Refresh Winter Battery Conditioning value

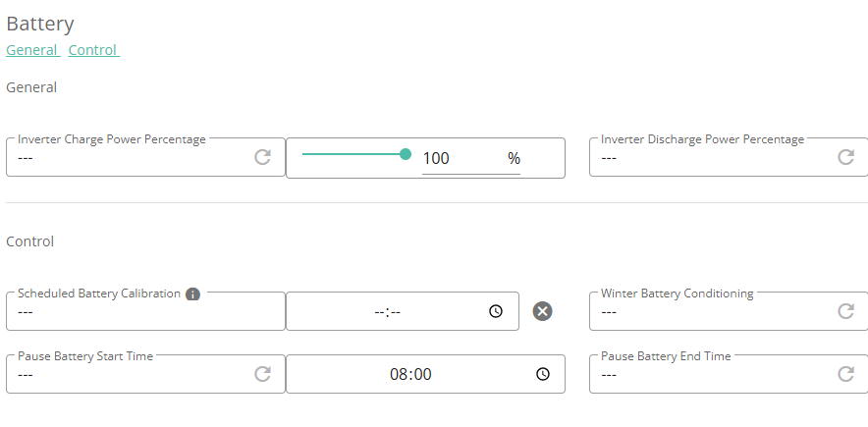pos(845,311)
